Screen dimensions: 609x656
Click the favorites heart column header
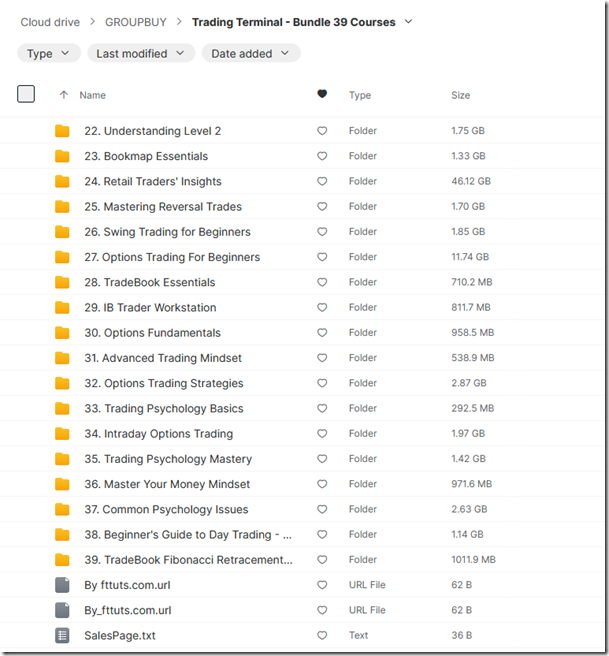[322, 94]
